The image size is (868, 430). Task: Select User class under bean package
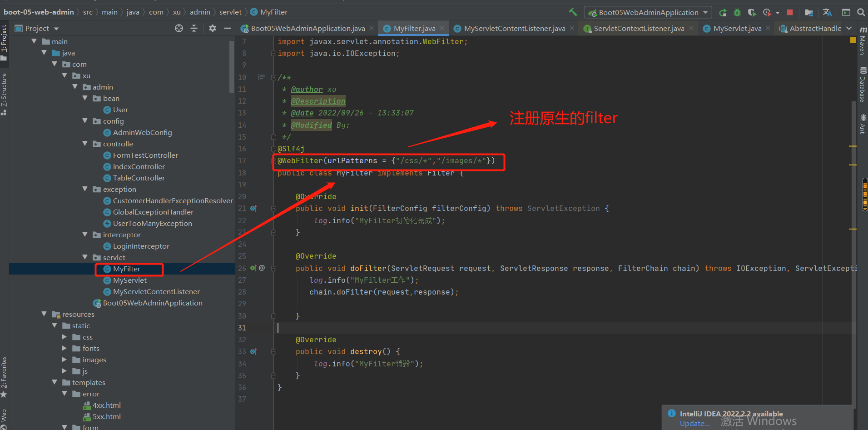[x=120, y=110]
